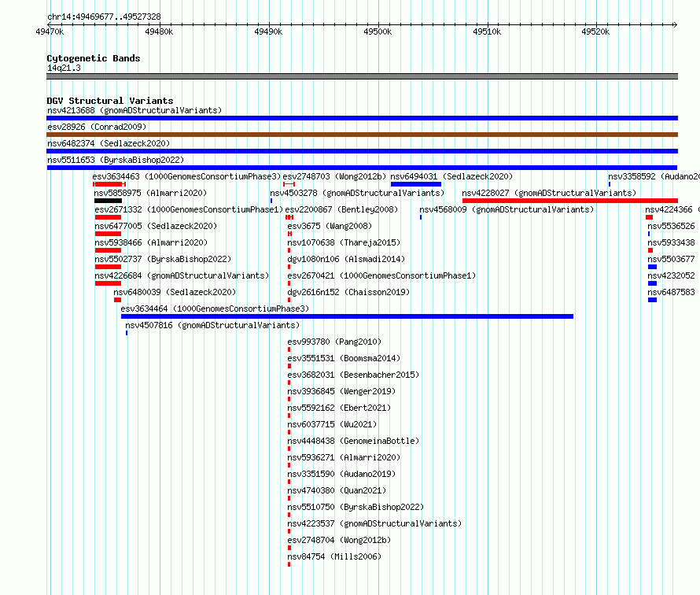The image size is (700, 595).
Task: Select esv993780 Pang2010 label
Action: point(334,342)
